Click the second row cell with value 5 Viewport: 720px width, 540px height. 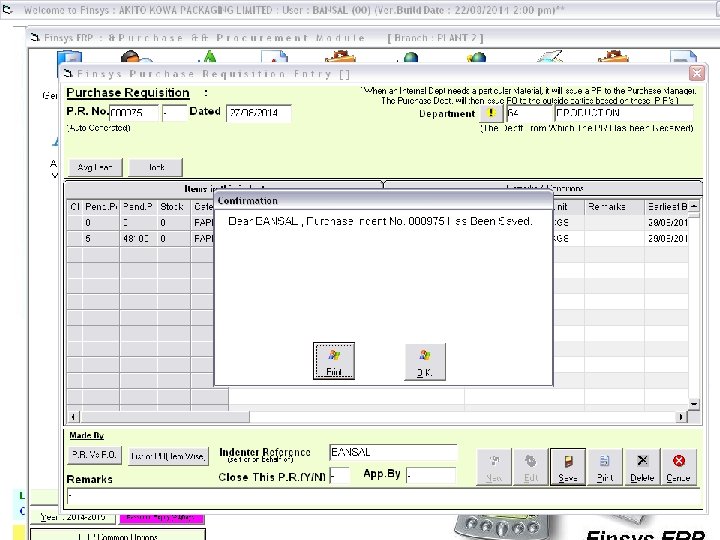(101, 239)
